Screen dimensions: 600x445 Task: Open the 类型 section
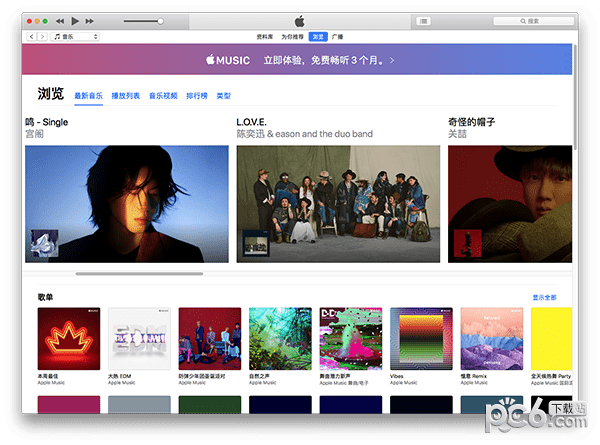point(223,96)
